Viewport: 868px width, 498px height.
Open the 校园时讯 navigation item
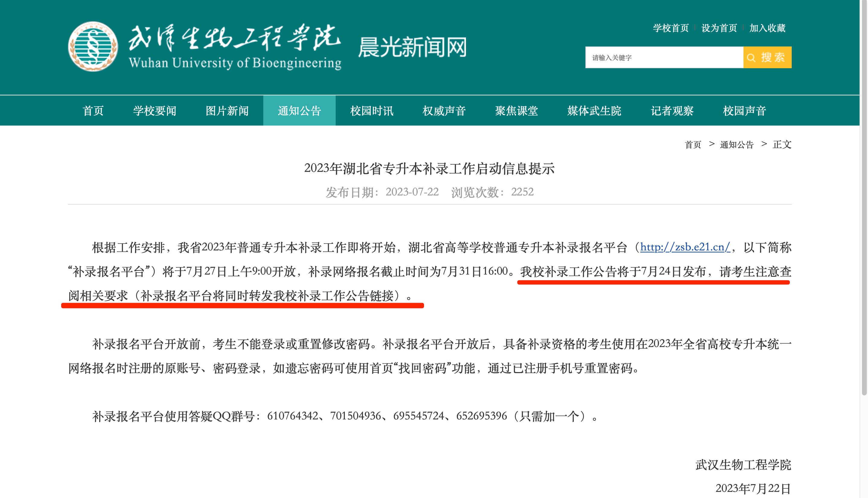[372, 110]
